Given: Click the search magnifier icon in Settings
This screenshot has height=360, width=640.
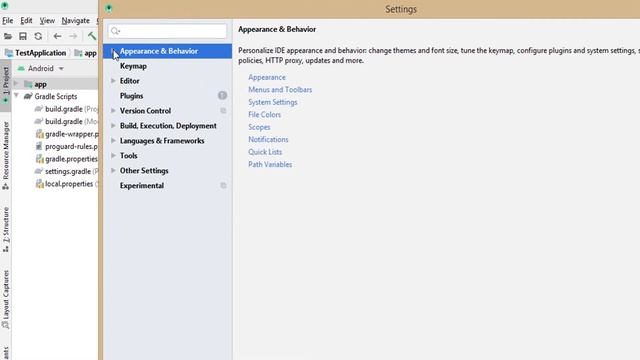Looking at the screenshot, I should (115, 31).
